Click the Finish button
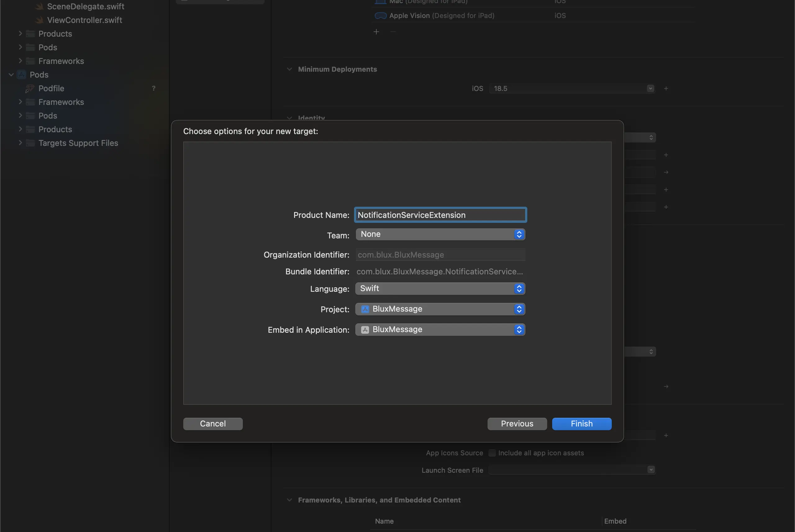 581,424
